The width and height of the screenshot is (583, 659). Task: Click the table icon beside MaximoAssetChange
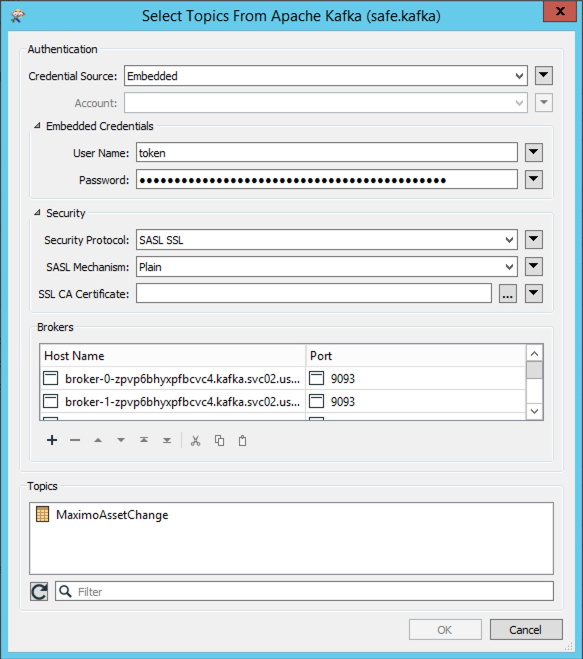42,514
